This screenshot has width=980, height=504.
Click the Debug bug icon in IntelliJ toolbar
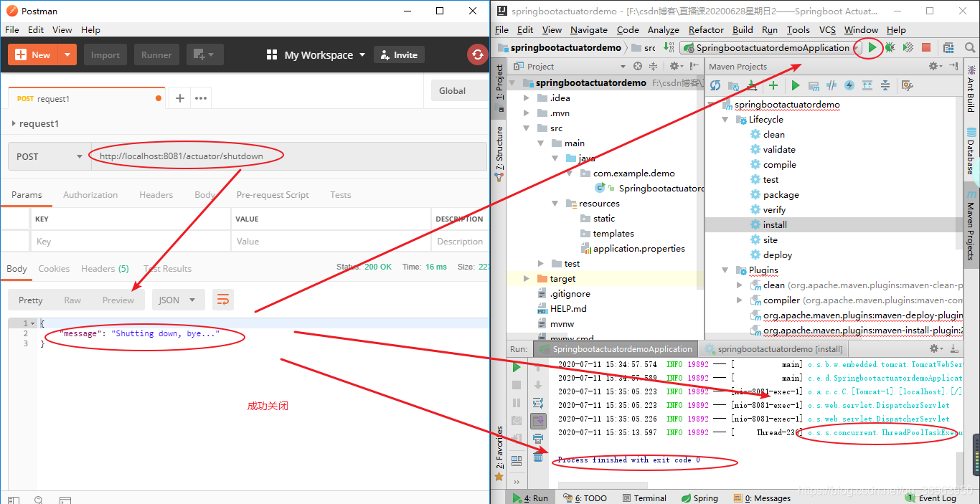[890, 47]
